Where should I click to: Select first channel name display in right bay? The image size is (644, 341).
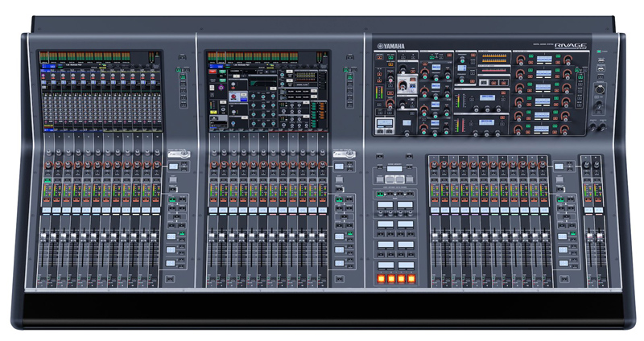click(435, 210)
